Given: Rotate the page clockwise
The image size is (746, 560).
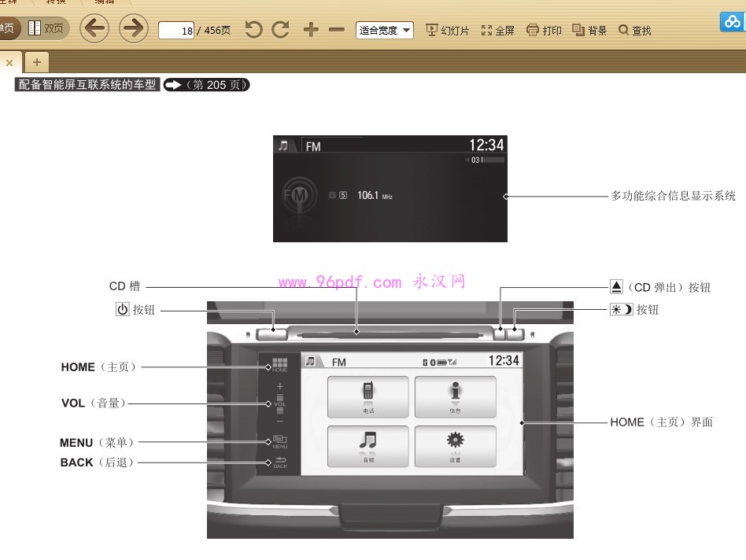Looking at the screenshot, I should click(x=280, y=30).
